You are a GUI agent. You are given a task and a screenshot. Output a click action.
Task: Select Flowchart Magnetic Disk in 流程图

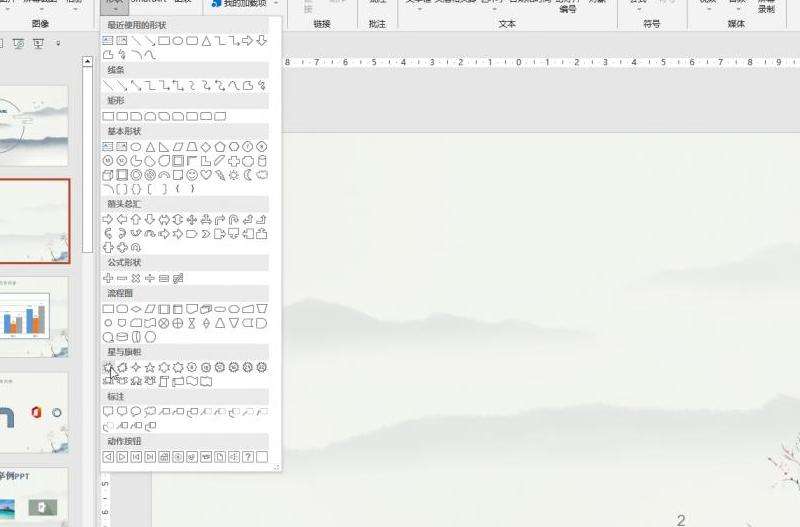tap(122, 337)
